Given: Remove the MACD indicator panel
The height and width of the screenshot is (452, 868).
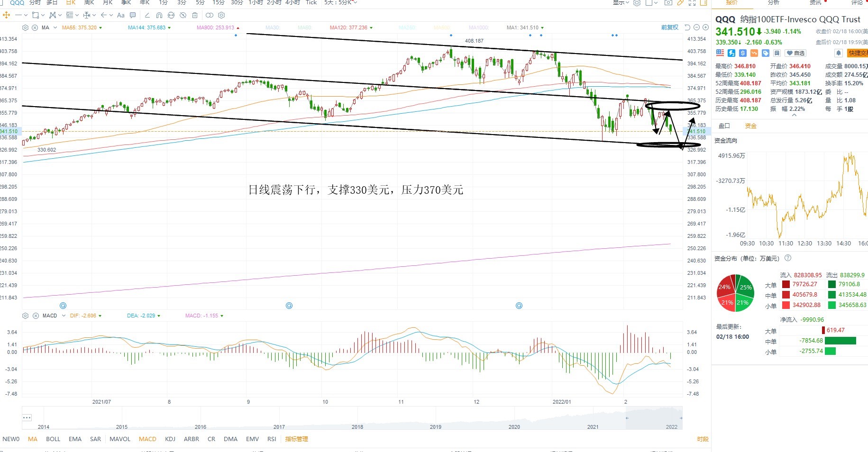Looking at the screenshot, I should pyautogui.click(x=36, y=316).
